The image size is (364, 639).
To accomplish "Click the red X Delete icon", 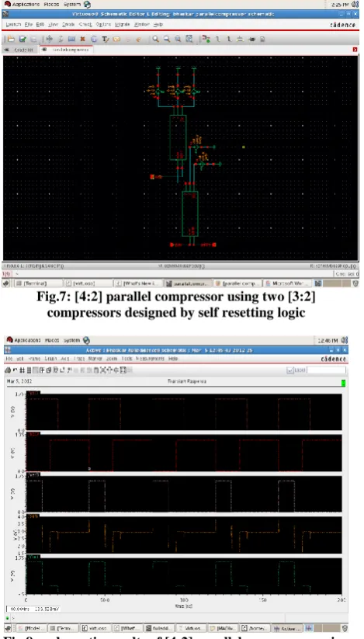I will (82, 39).
